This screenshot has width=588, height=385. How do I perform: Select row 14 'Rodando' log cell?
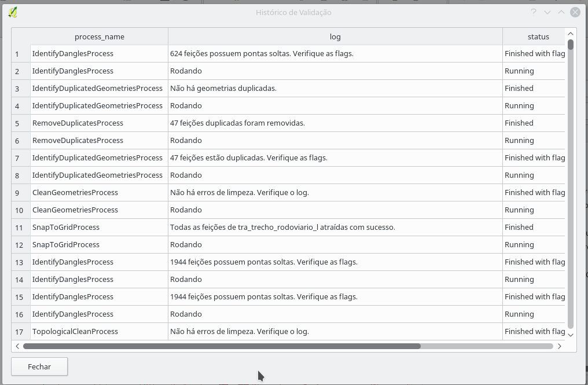335,280
